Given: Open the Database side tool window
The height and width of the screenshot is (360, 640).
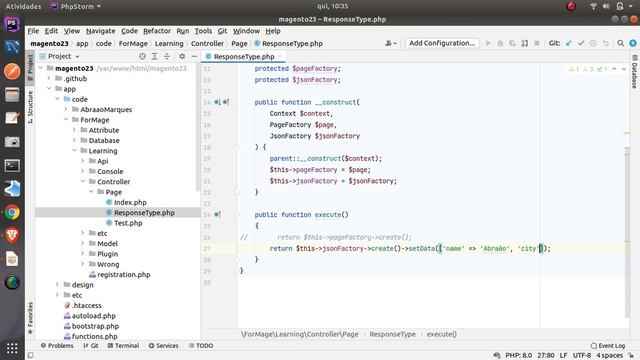Looking at the screenshot, I should pyautogui.click(x=635, y=72).
